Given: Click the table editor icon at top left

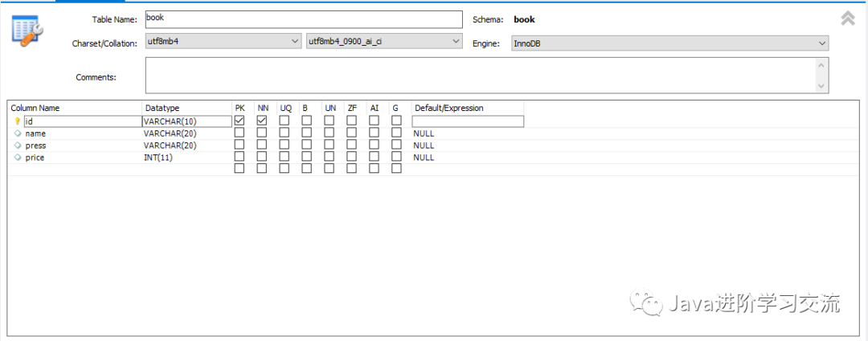Looking at the screenshot, I should [27, 28].
